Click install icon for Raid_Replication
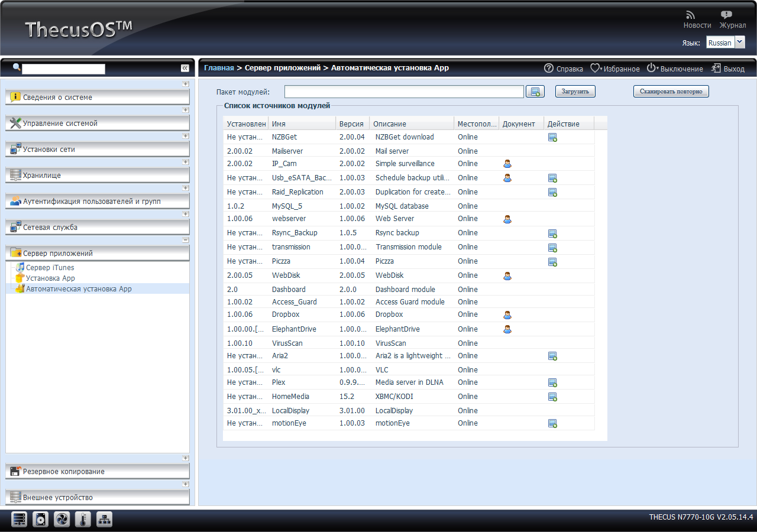The width and height of the screenshot is (757, 532). (x=552, y=192)
